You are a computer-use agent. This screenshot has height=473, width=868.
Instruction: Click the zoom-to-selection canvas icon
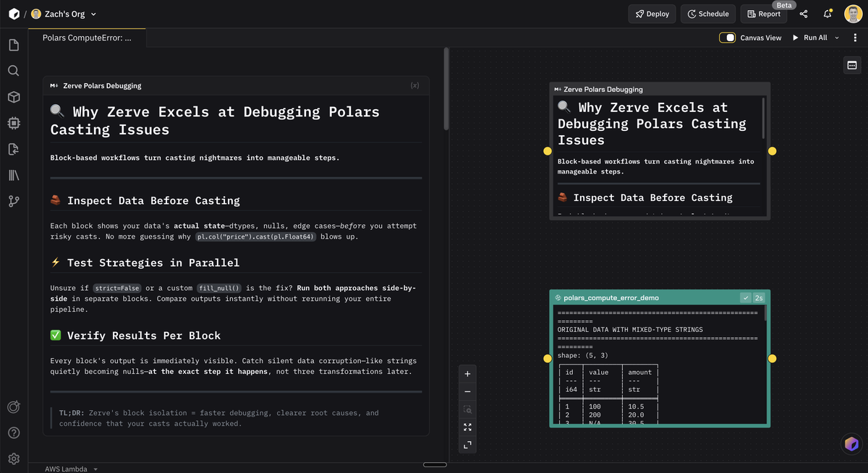[467, 409]
